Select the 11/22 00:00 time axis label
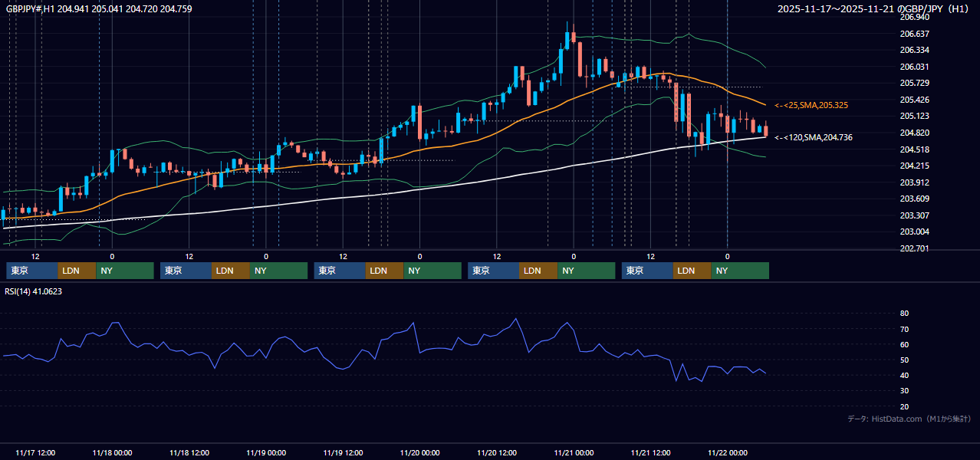The width and height of the screenshot is (980, 460). [x=728, y=452]
